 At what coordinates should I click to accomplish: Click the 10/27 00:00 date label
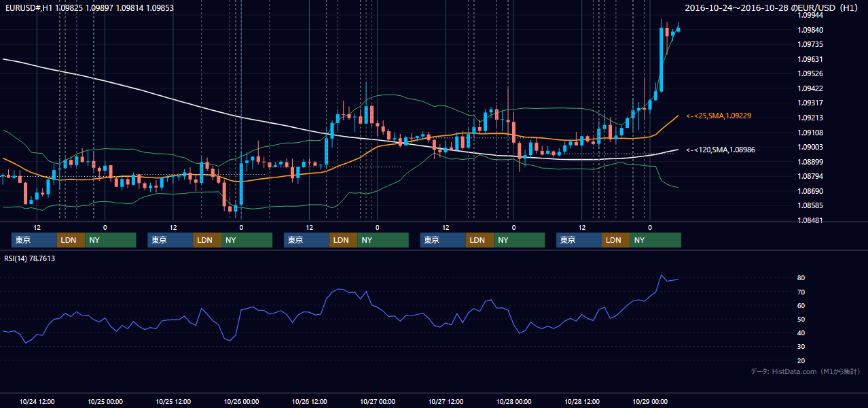click(x=378, y=401)
